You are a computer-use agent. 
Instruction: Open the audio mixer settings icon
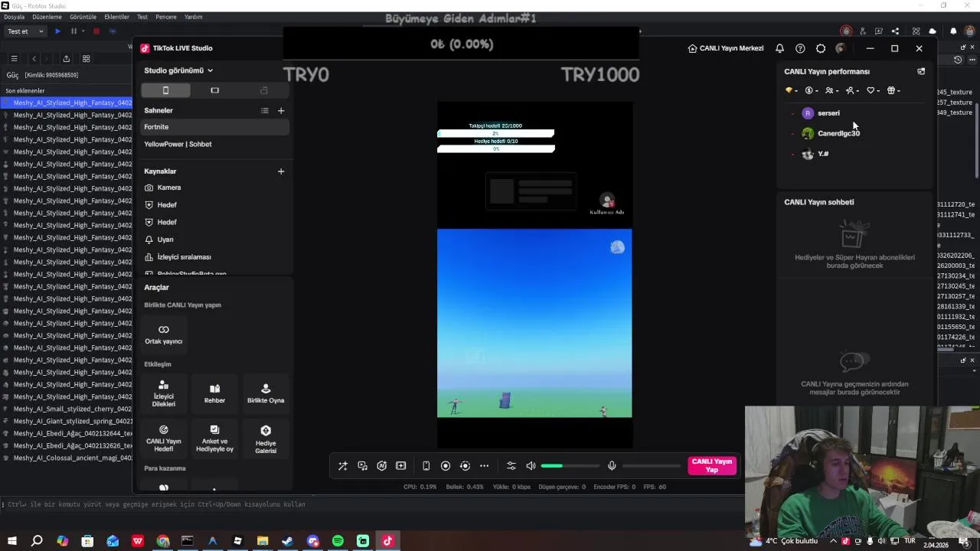tap(511, 466)
